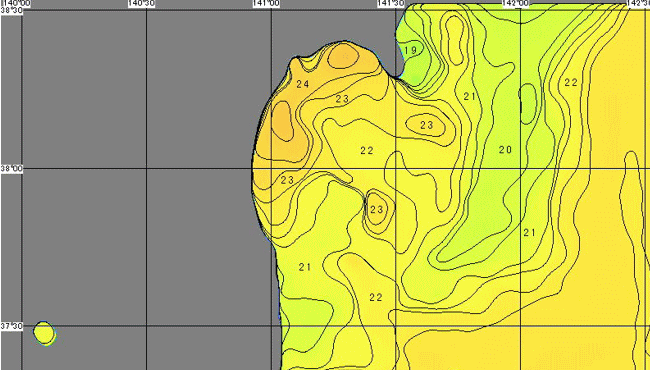The height and width of the screenshot is (370, 650).
Task: Click the small yellow oval in the gray land
Action: (x=44, y=333)
